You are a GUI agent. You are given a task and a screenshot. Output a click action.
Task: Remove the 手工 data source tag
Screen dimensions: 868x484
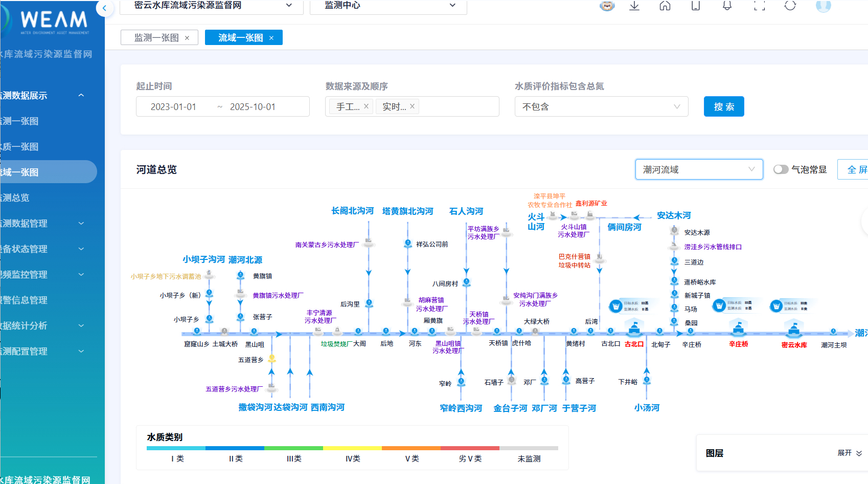(x=366, y=106)
